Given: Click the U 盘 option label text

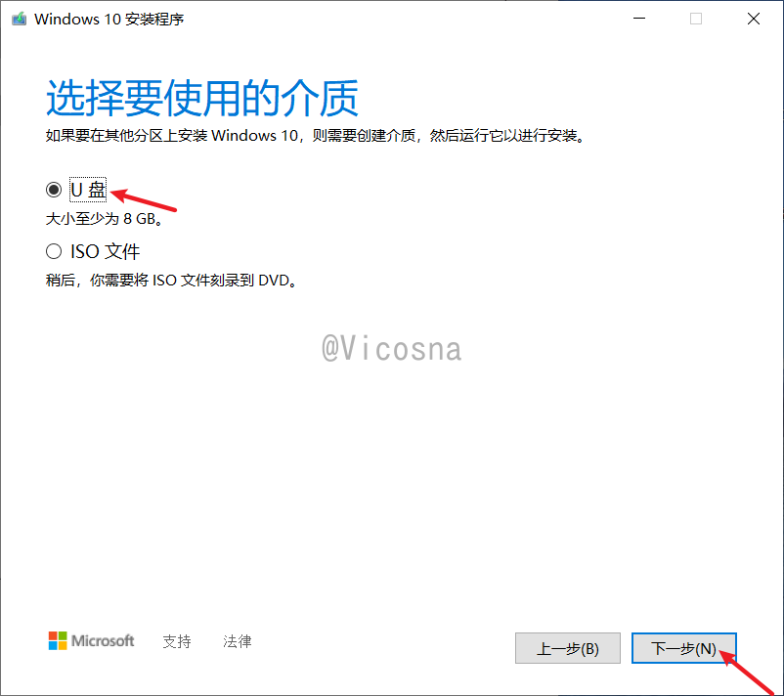Looking at the screenshot, I should click(x=88, y=190).
